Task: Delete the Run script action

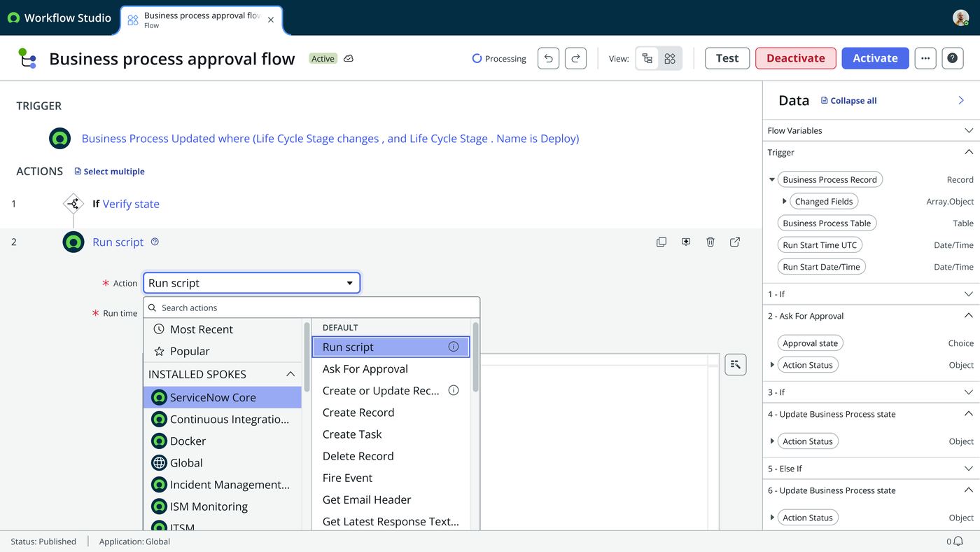Action: (x=710, y=242)
